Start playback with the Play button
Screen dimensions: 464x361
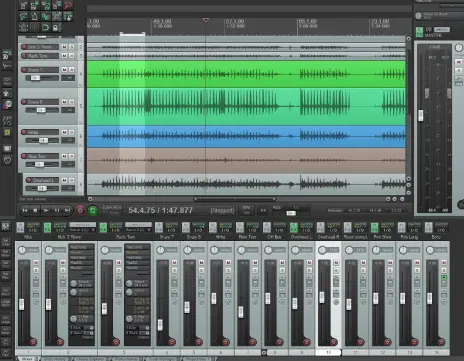coord(46,210)
